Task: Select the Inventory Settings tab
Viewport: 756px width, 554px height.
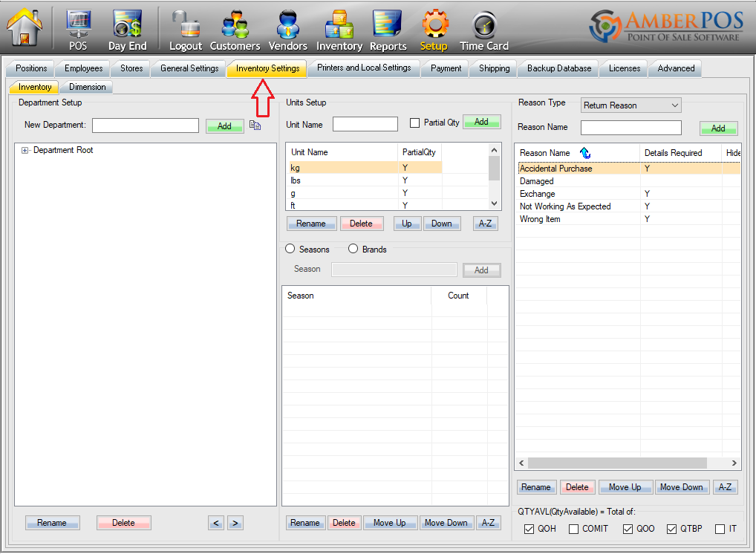Action: 267,68
